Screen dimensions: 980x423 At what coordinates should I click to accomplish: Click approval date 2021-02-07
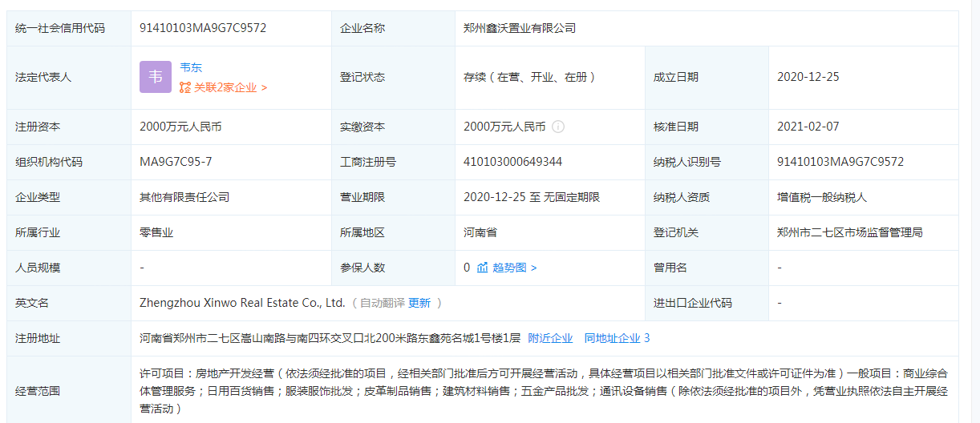[x=808, y=127]
